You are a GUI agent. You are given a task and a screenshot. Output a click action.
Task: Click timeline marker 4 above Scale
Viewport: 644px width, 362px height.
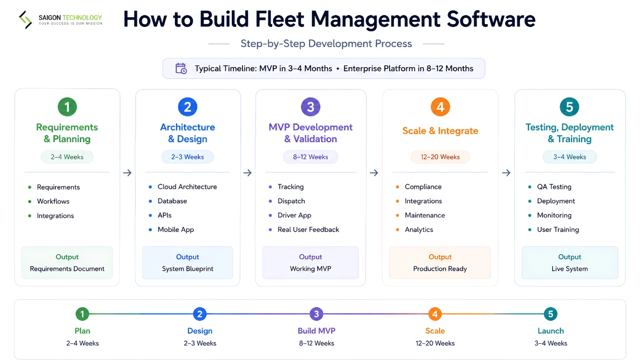[x=435, y=314]
